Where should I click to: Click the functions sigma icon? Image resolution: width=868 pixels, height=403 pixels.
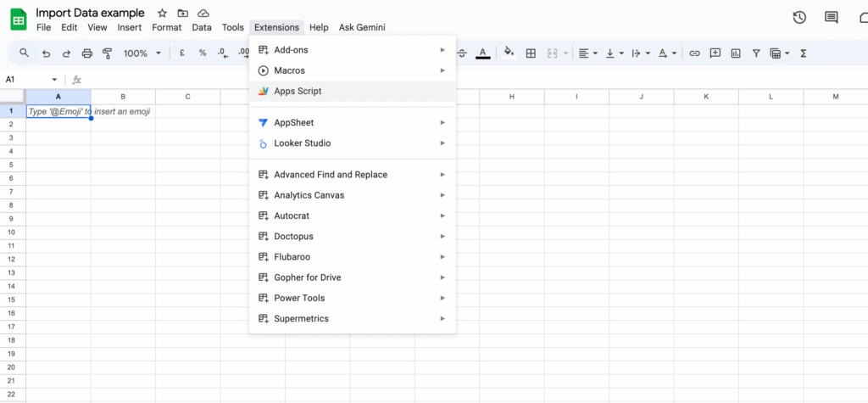point(803,53)
